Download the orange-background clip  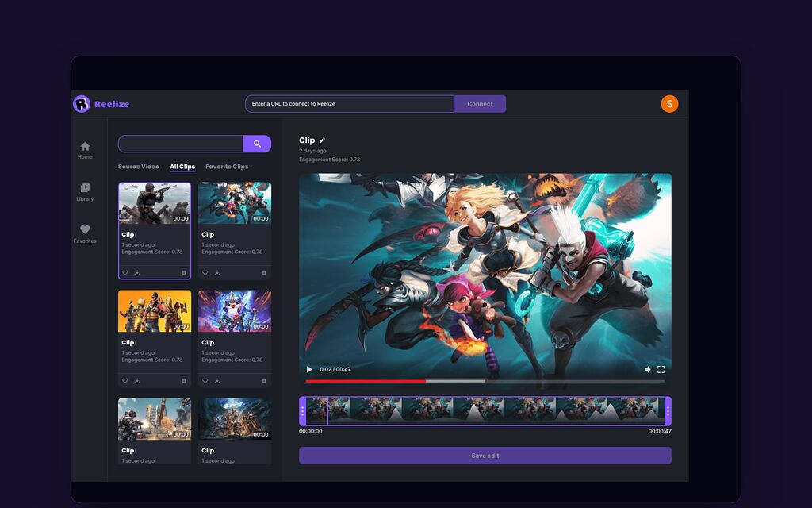pyautogui.click(x=137, y=380)
